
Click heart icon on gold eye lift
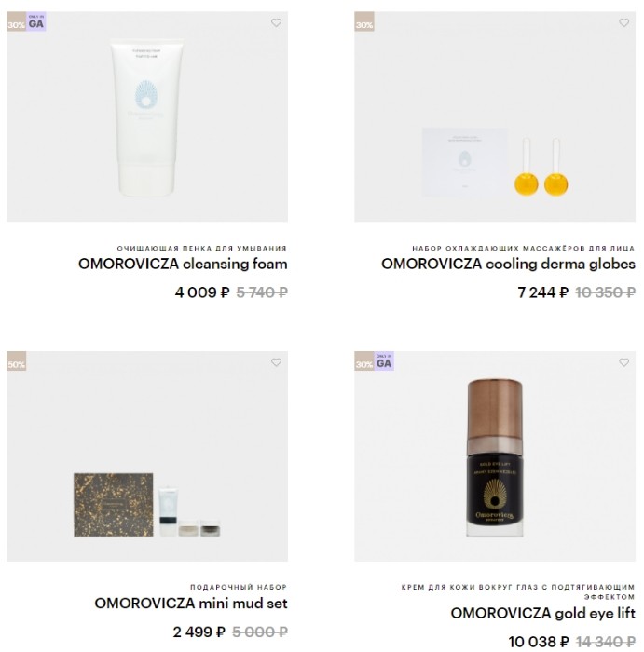pyautogui.click(x=624, y=362)
